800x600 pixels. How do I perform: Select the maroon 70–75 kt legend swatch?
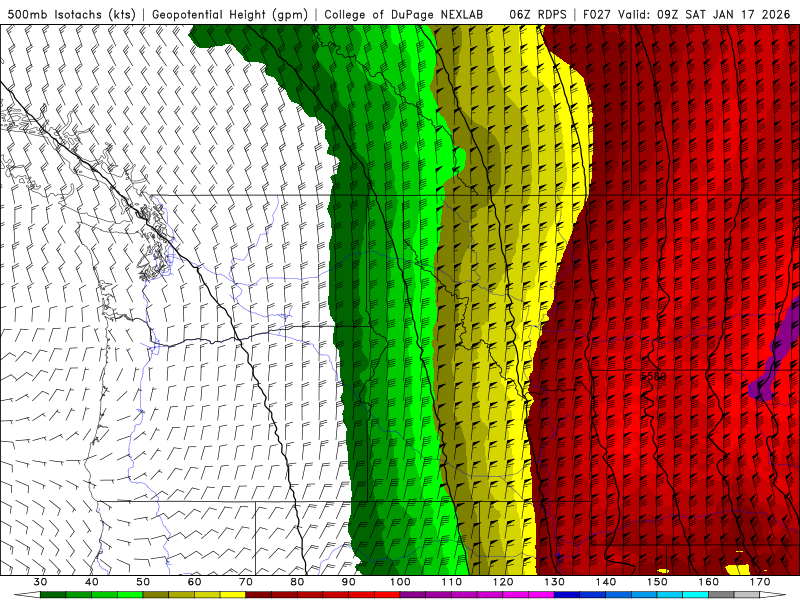(258, 594)
